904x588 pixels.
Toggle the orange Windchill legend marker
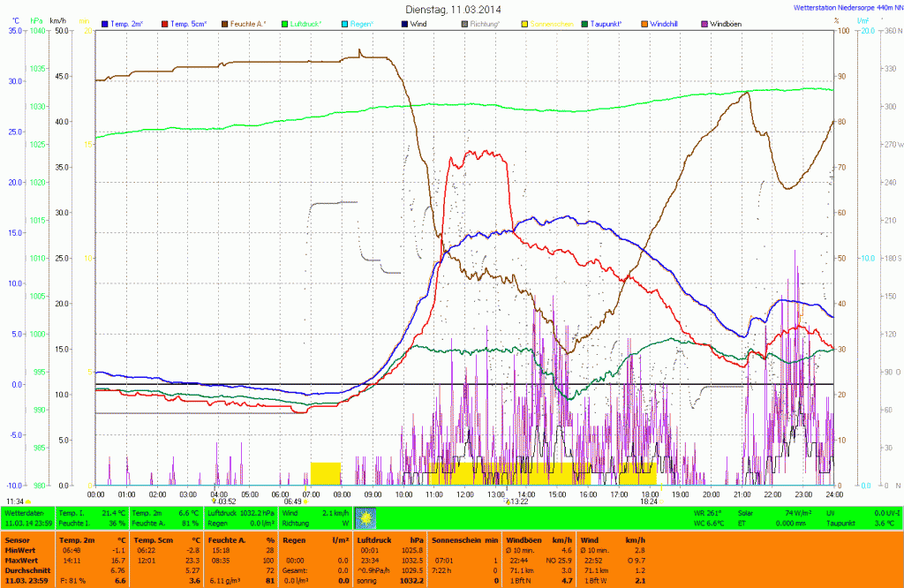644,23
